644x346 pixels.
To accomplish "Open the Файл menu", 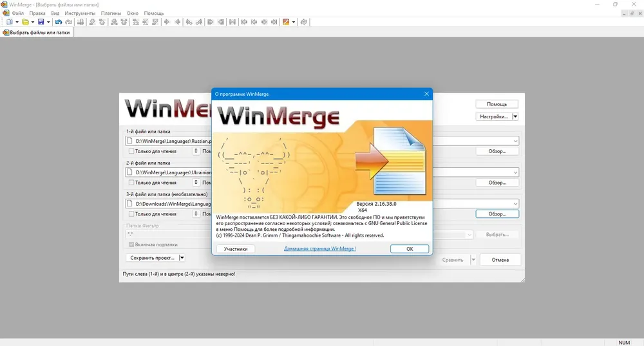I will [17, 13].
